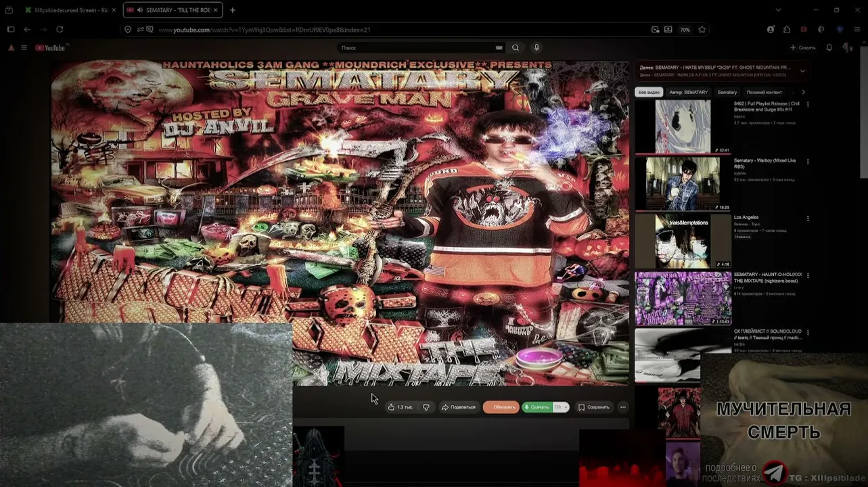This screenshot has width=868, height=487.
Task: Open options menu for 'СК ПЛЕЙЛИСТ' video
Action: pos(808,333)
